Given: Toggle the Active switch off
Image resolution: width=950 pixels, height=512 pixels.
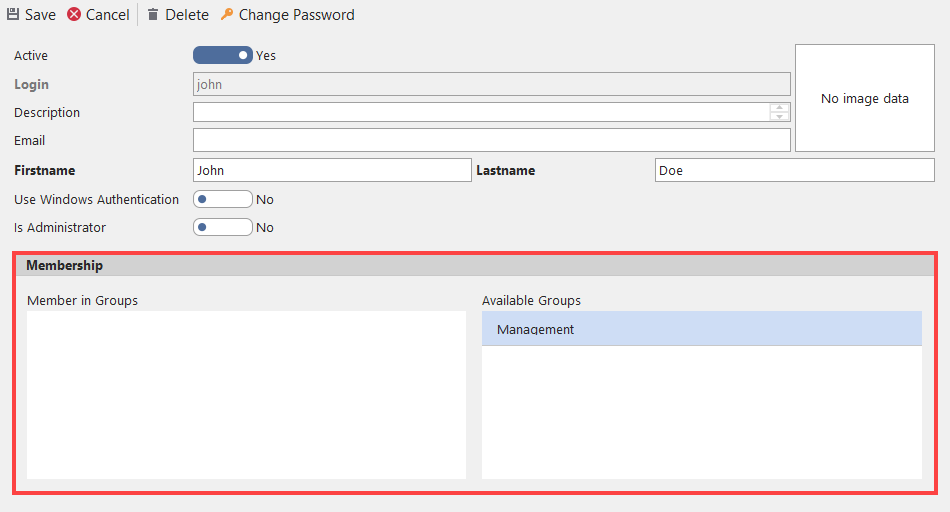Looking at the screenshot, I should [x=223, y=56].
